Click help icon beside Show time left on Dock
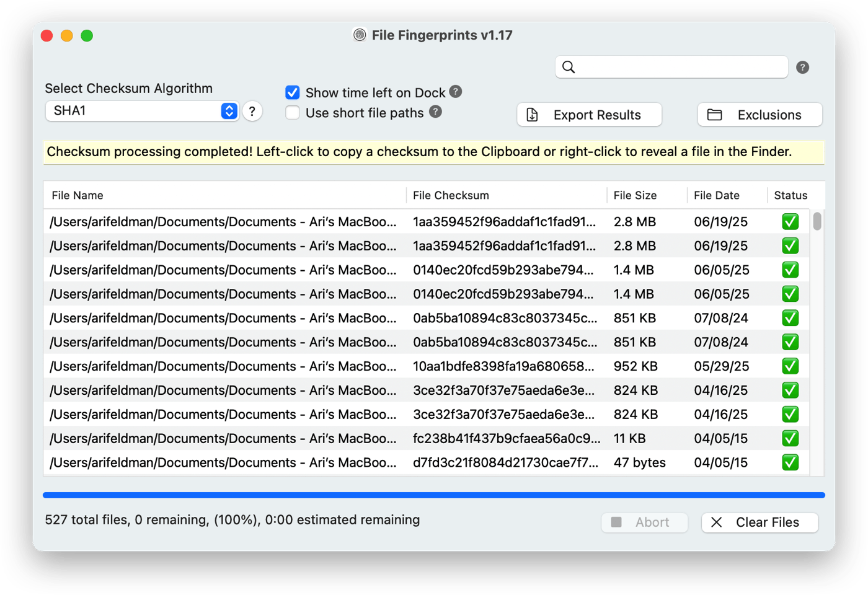868x595 pixels. coord(456,92)
